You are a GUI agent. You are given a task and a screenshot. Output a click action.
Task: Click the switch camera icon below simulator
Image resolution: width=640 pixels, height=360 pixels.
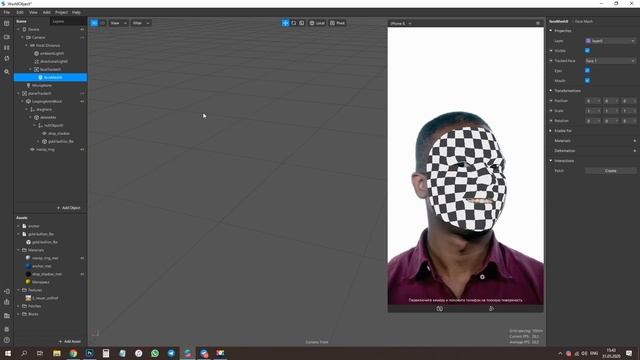[x=440, y=309]
